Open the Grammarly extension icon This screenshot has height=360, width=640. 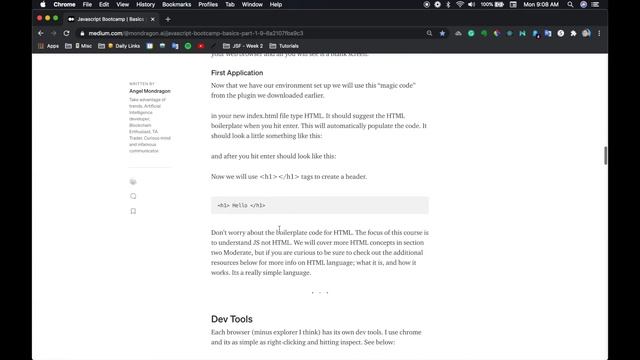point(471,33)
